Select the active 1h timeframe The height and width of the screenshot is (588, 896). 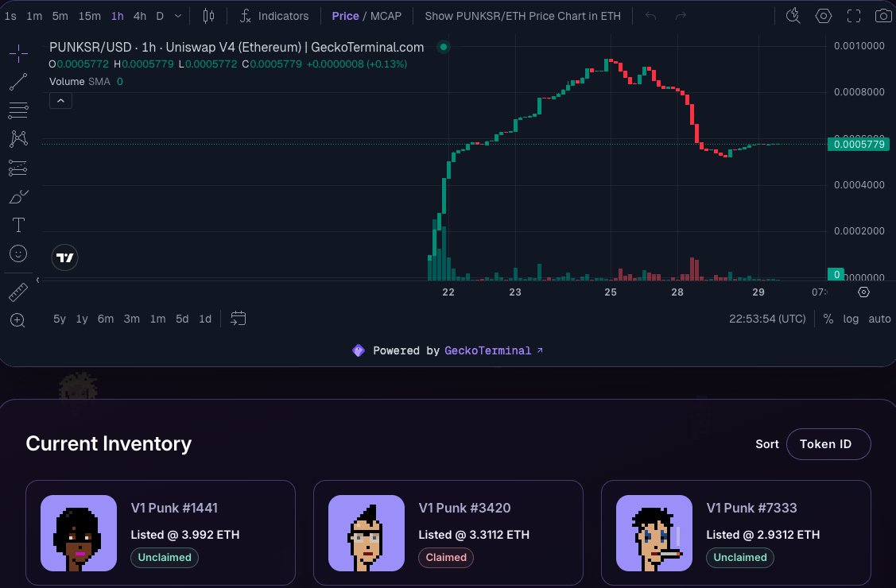tap(117, 16)
